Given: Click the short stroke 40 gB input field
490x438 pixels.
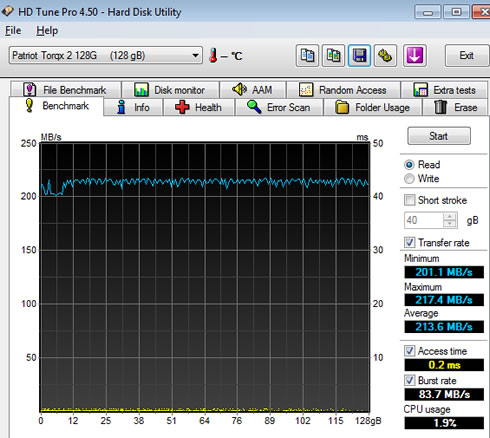Looking at the screenshot, I should (424, 220).
